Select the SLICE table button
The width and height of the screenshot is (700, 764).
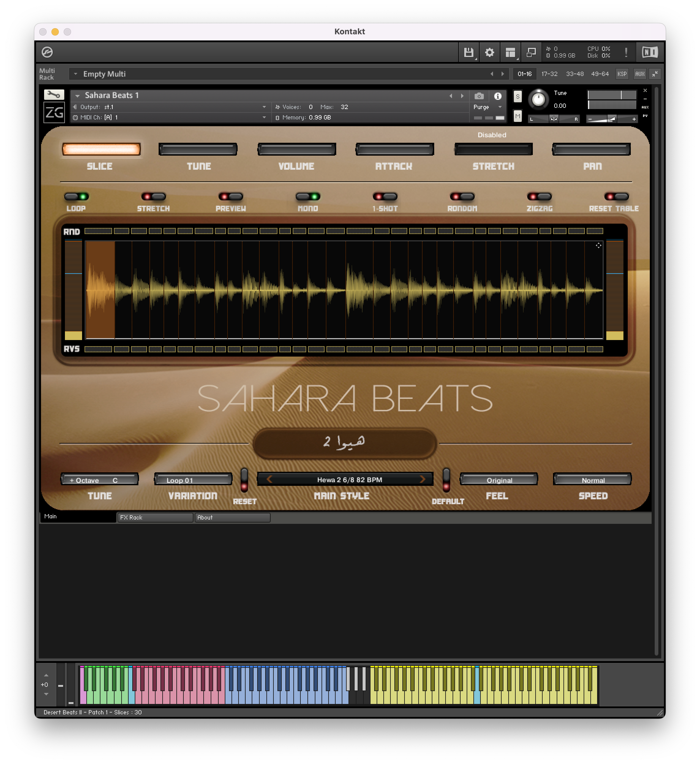101,149
